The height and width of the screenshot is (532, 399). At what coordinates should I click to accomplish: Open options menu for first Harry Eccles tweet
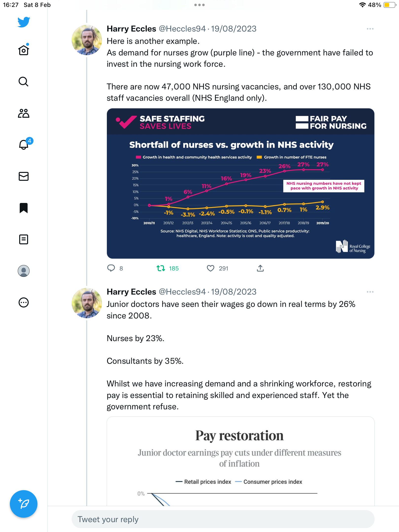pyautogui.click(x=370, y=29)
